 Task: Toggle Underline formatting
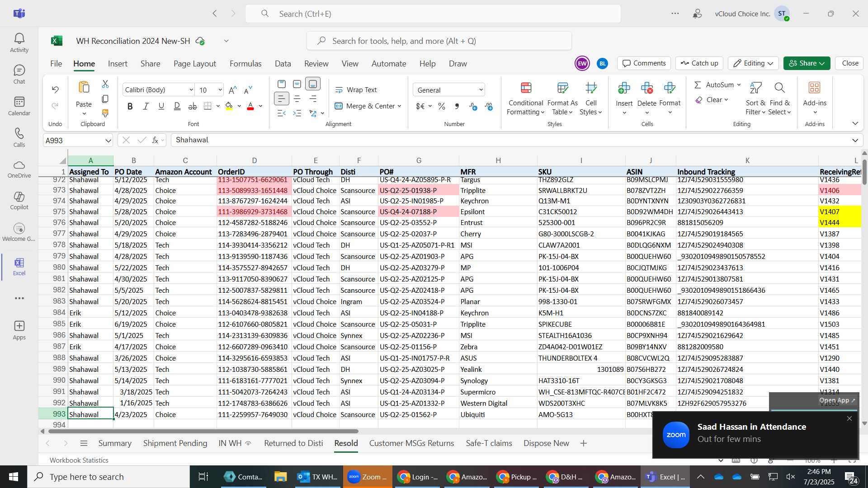point(161,106)
